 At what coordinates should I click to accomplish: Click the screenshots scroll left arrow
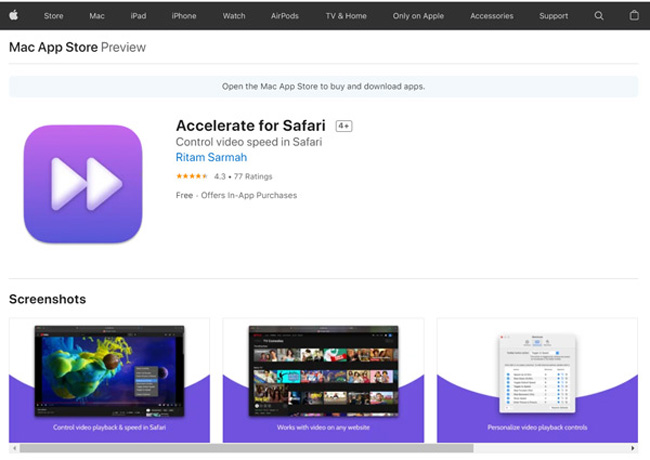tap(15, 448)
